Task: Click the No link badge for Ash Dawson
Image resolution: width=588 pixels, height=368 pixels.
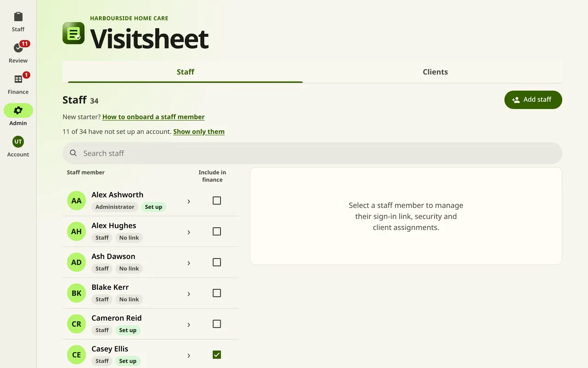Action: 129,269
